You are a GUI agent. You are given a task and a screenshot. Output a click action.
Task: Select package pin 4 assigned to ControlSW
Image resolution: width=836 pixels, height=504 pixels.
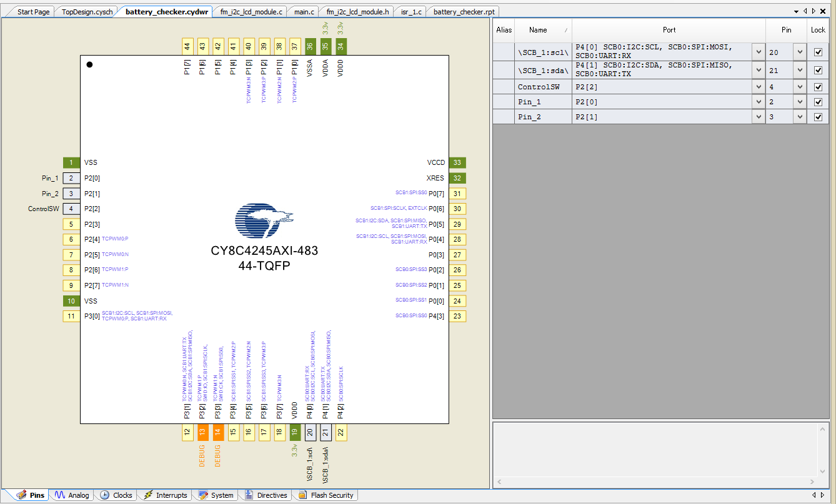coord(71,209)
